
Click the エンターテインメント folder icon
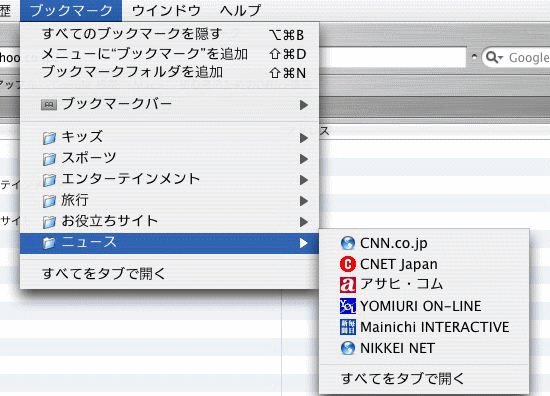pos(49,180)
